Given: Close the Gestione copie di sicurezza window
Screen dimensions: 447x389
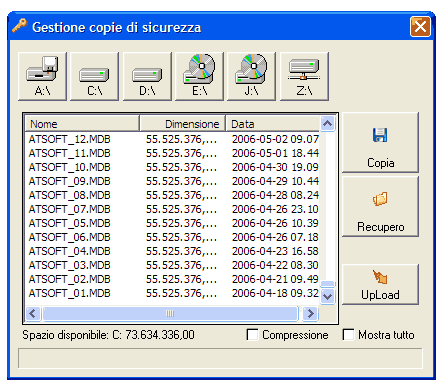Looking at the screenshot, I should 420,26.
